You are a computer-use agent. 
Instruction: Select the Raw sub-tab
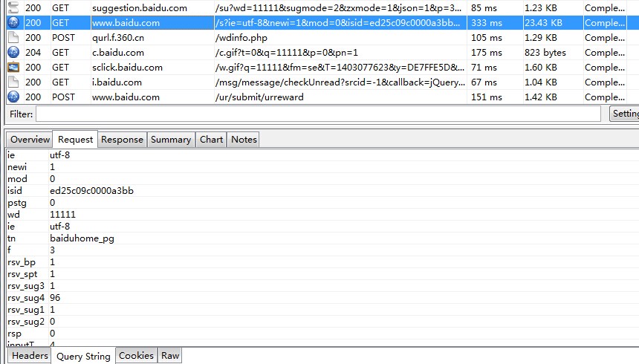point(170,355)
